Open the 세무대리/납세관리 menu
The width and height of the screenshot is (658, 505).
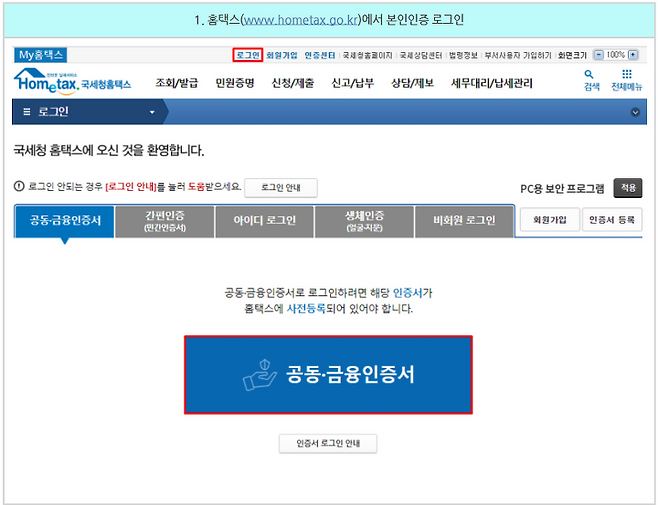click(491, 83)
